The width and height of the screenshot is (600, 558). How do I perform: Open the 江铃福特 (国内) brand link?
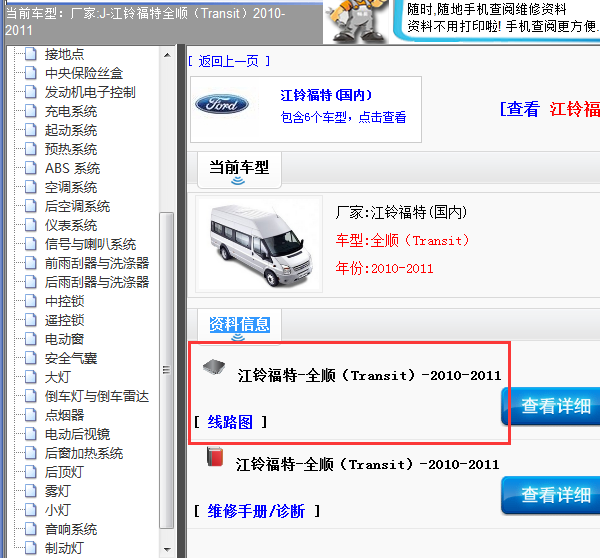[x=326, y=95]
